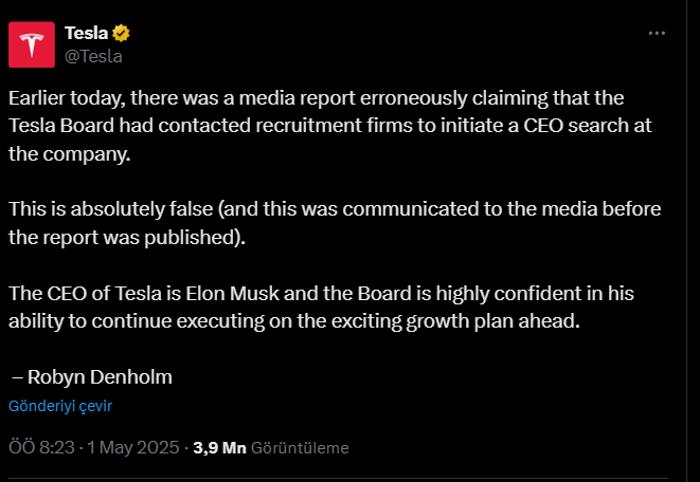Click the 3,9 Mn view count
This screenshot has width=700, height=482.
coord(220,448)
